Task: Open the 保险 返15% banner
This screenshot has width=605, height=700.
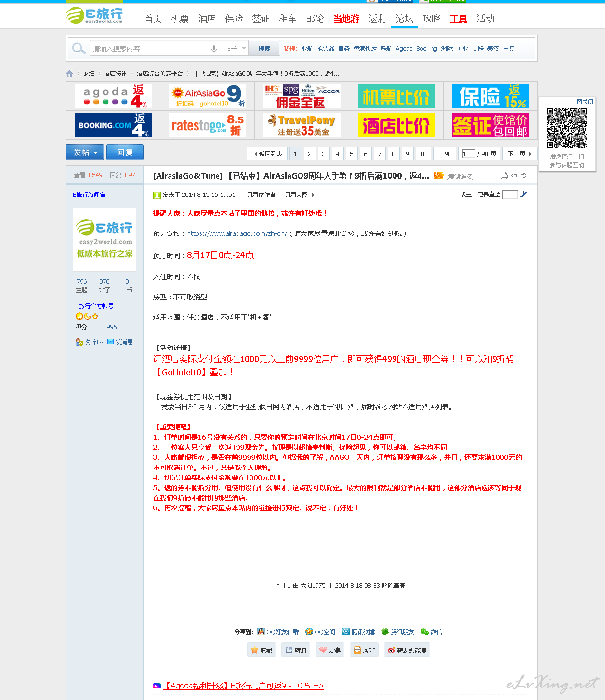Action: (490, 96)
